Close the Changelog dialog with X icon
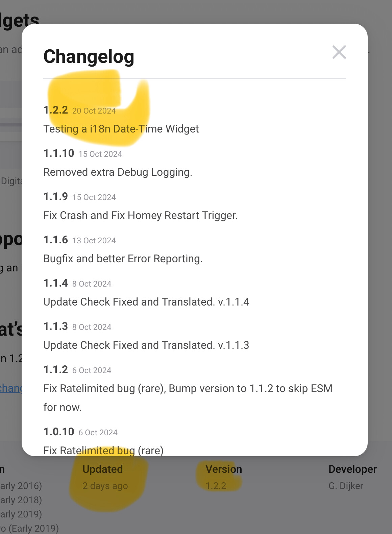The image size is (392, 534). pyautogui.click(x=339, y=52)
